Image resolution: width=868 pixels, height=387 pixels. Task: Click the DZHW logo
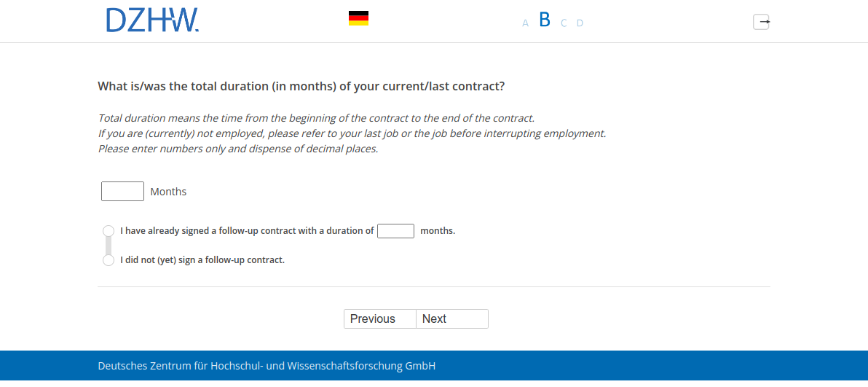click(x=152, y=20)
